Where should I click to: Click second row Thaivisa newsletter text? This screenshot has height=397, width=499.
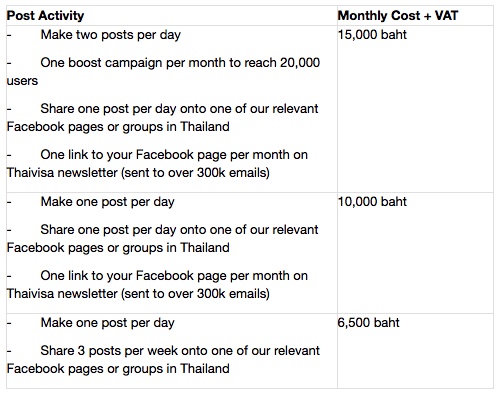(x=138, y=294)
